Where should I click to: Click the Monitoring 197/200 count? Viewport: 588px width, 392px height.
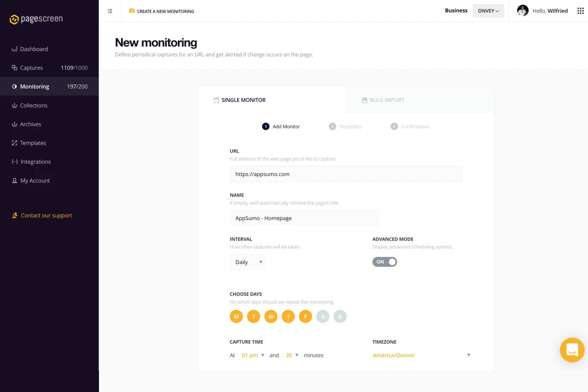(77, 87)
